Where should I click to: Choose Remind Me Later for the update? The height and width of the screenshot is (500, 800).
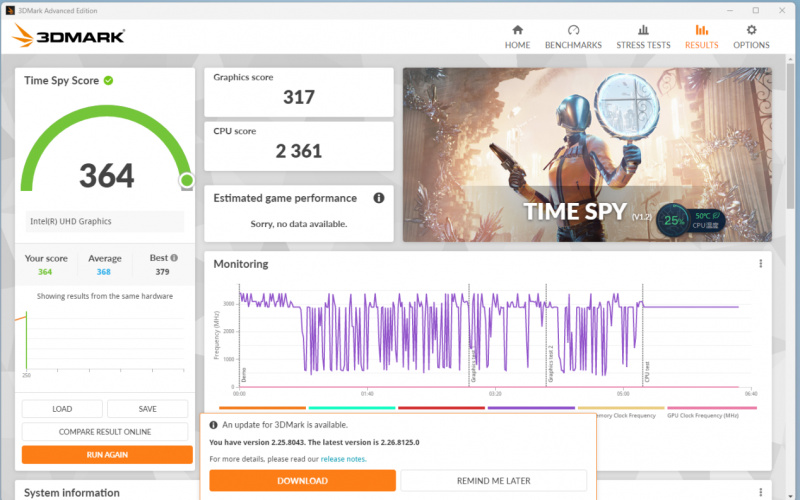pos(493,481)
